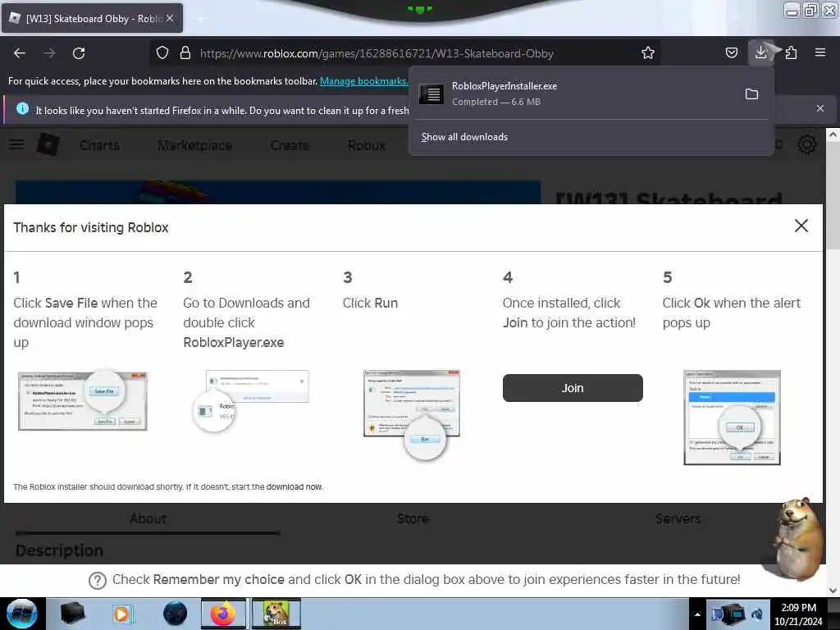Click the step 2 Downloads thumbnail image
This screenshot has height=630, width=840.
pyautogui.click(x=251, y=400)
